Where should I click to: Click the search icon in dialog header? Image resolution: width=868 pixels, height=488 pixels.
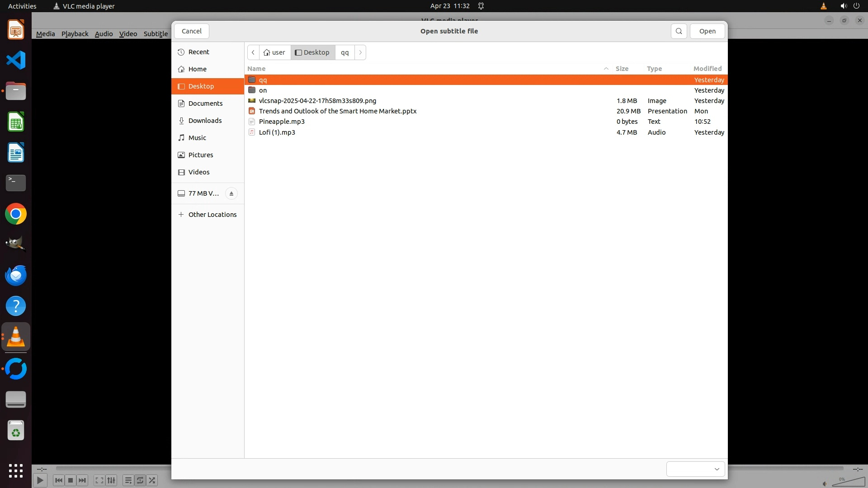(x=679, y=31)
